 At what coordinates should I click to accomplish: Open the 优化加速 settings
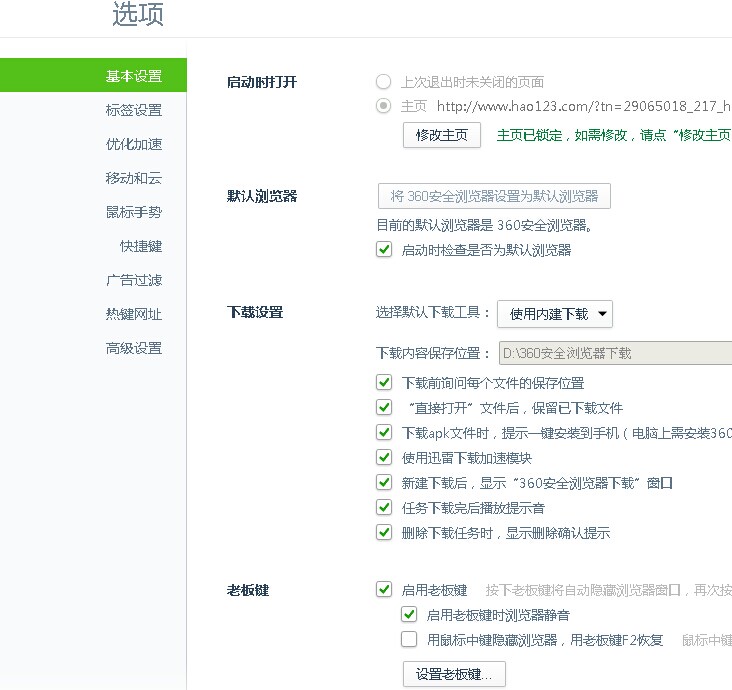click(133, 144)
